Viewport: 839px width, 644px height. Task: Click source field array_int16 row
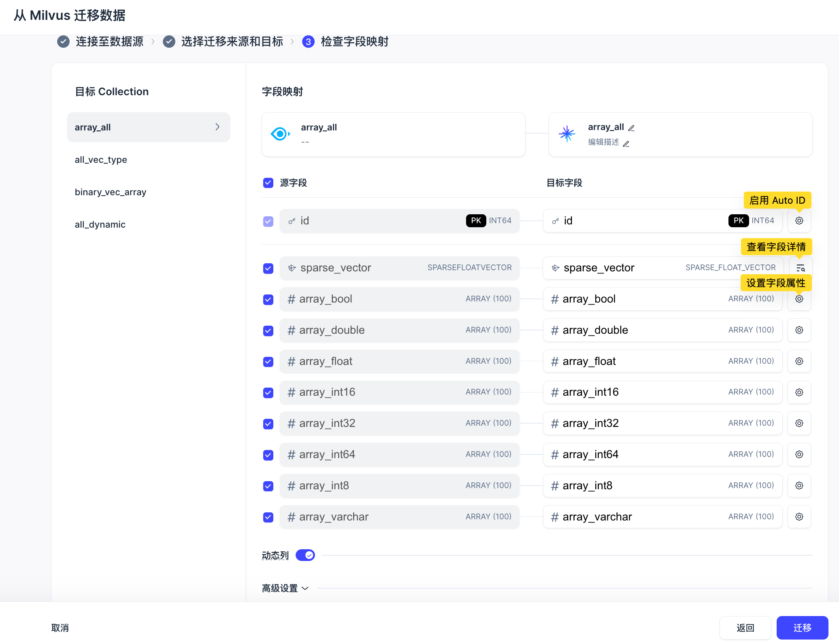point(399,392)
